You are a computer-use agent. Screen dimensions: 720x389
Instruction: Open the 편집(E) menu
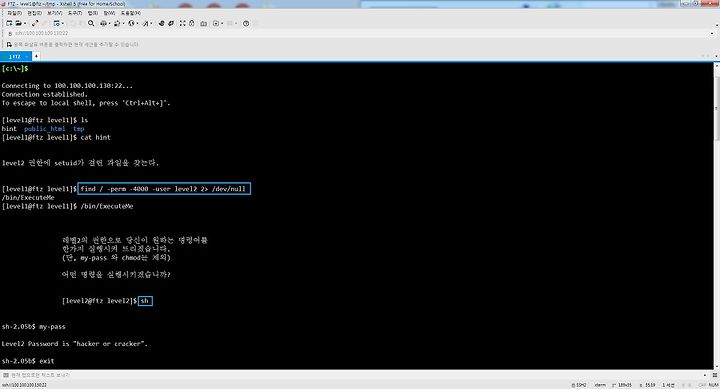point(34,13)
